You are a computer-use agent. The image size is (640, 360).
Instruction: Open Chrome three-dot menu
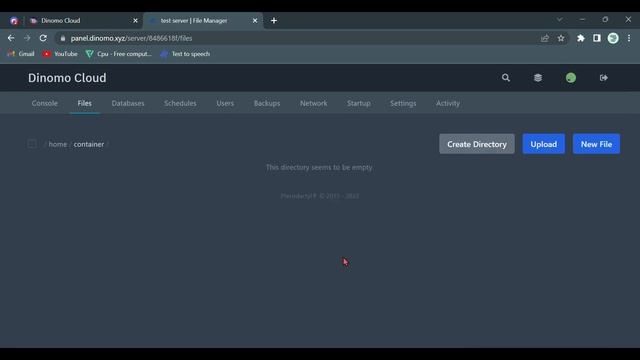(629, 38)
